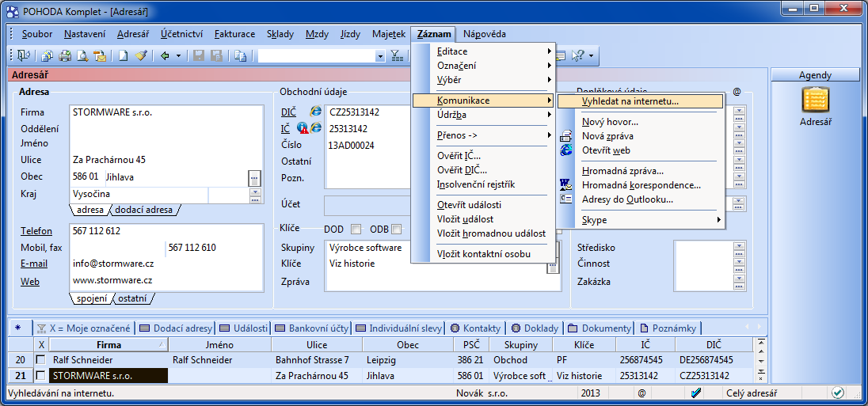Click the @ icon in status bar
This screenshot has height=406, width=868.
[x=641, y=393]
